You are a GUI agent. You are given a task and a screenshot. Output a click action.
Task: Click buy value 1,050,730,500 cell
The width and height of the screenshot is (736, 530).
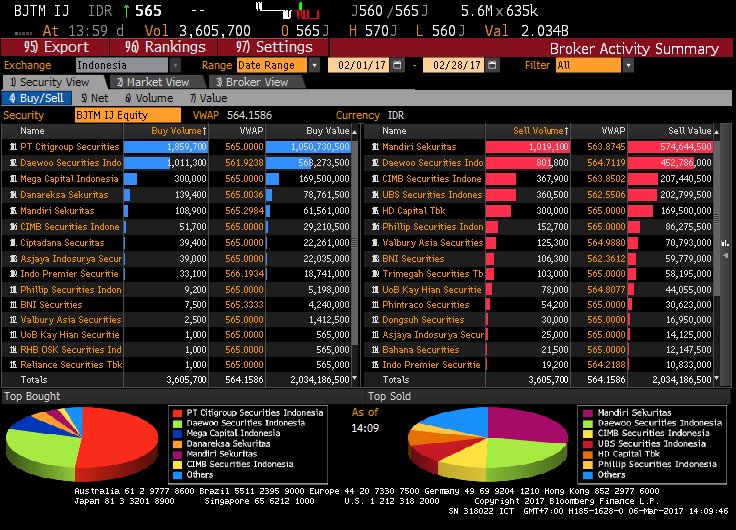(308, 147)
